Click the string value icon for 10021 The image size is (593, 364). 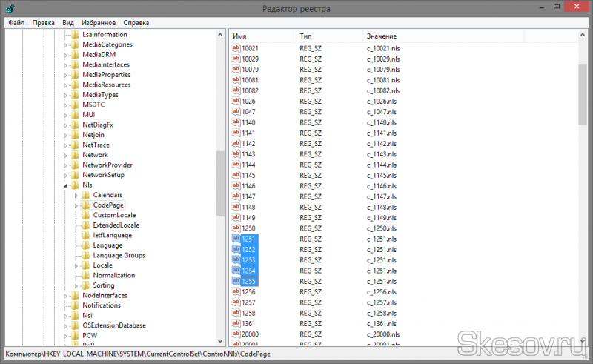tap(236, 48)
